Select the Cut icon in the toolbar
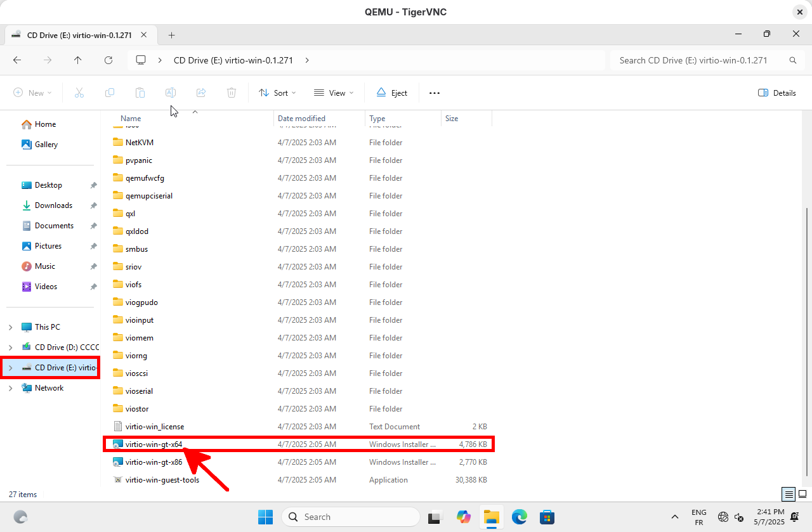Viewport: 812px width, 532px height. [x=79, y=93]
